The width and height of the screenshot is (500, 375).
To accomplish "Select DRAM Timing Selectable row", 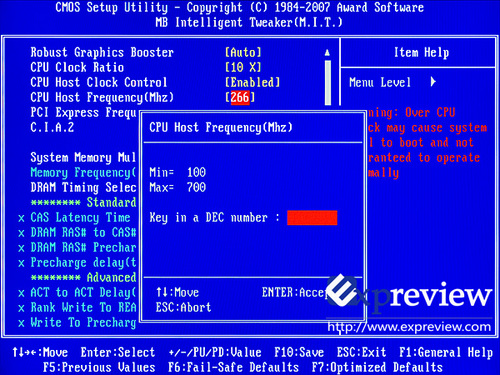I will pos(83,188).
